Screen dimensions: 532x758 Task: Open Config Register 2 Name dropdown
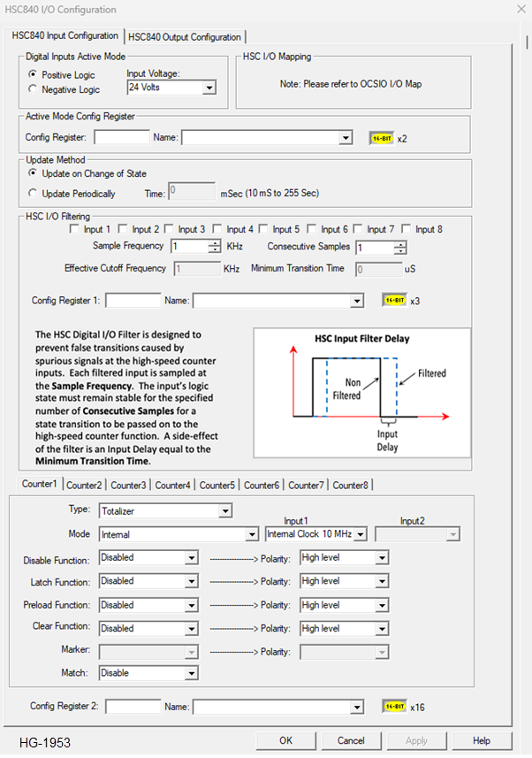tap(357, 708)
